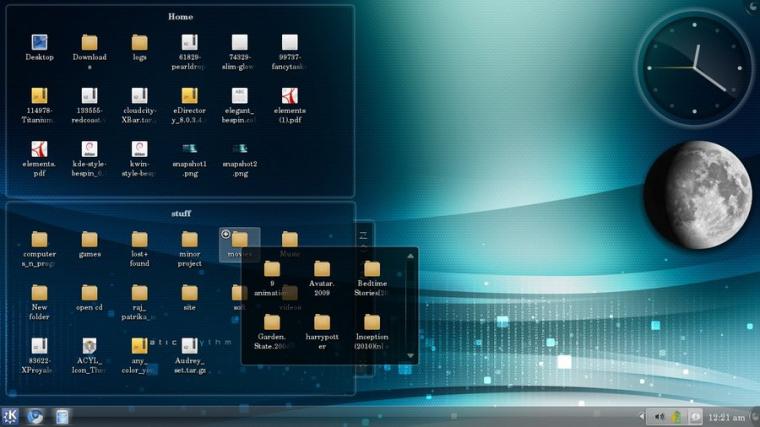Launch the blue browser icon in taskbar
This screenshot has height=427, width=760.
coord(35,416)
